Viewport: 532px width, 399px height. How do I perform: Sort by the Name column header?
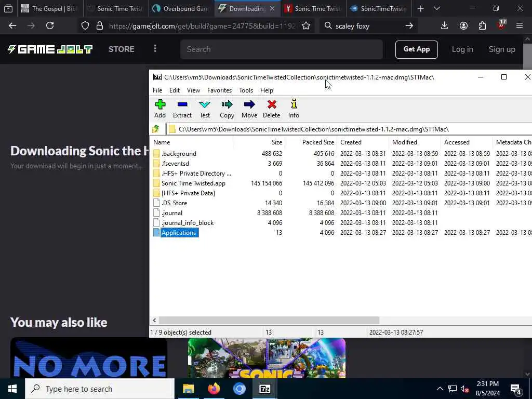[191, 142]
